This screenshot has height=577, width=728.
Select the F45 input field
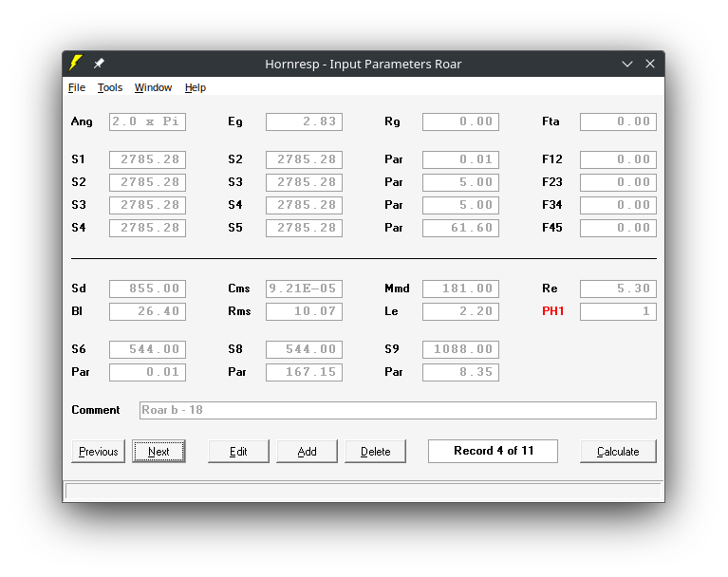[x=618, y=228]
